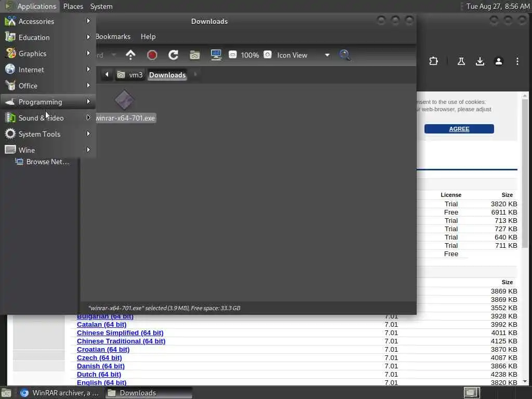Open the System Tools submenu
Image resolution: width=532 pixels, height=399 pixels.
point(48,134)
